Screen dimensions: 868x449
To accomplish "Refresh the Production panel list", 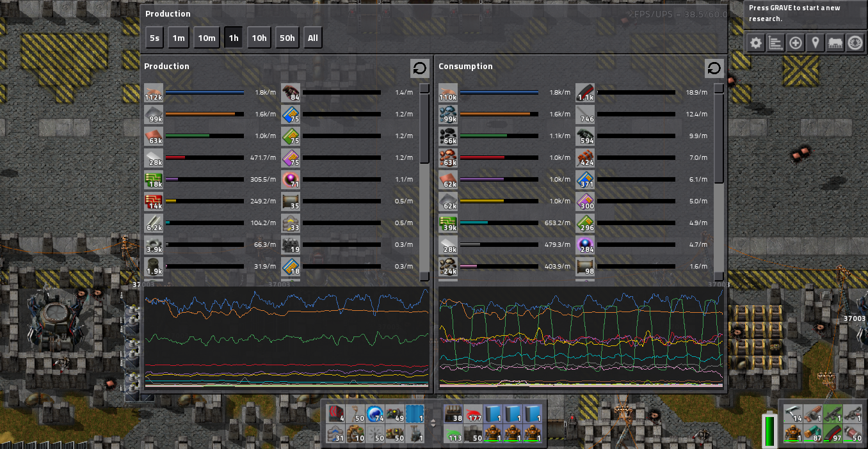I will click(x=419, y=68).
